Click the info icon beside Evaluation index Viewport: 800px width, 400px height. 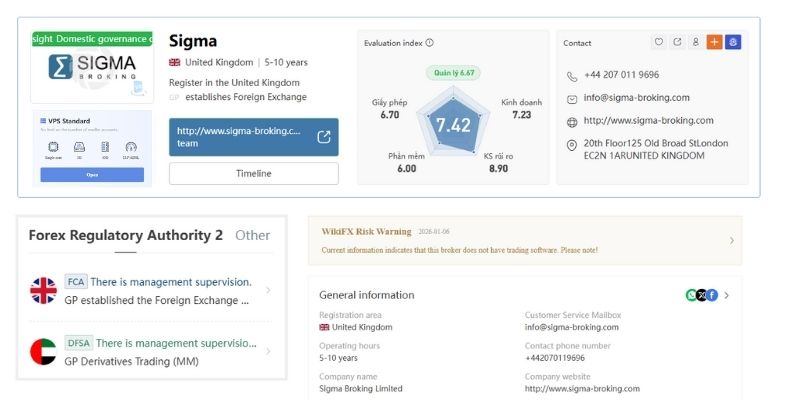[x=430, y=43]
